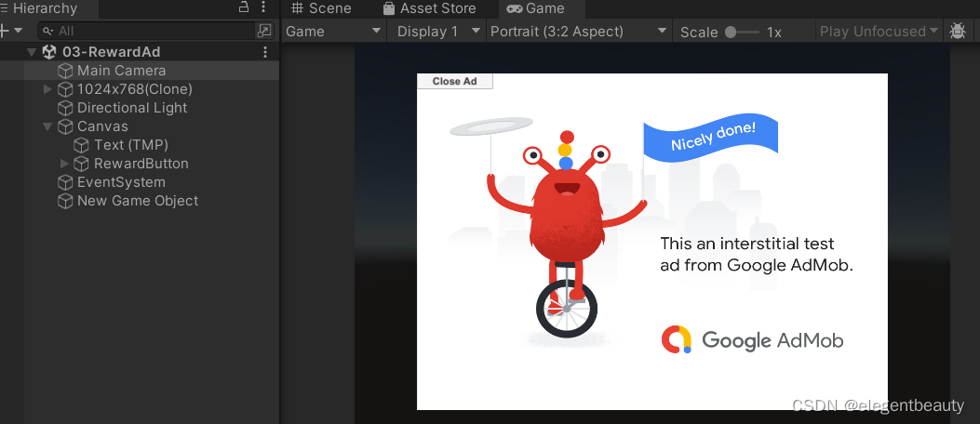
Task: Collapse the Canvas object arrow
Action: click(x=47, y=126)
